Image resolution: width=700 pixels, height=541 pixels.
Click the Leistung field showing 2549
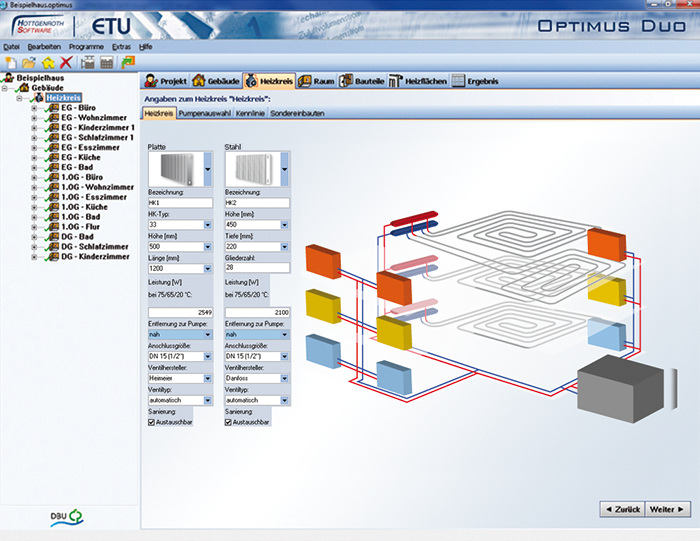click(x=180, y=312)
